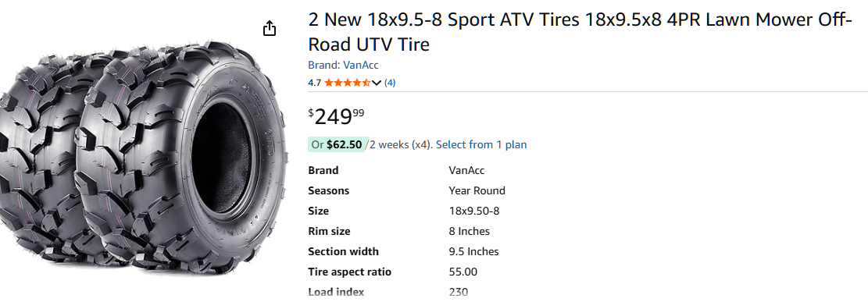
Task: Click the Year Round seasons value
Action: [x=477, y=191]
